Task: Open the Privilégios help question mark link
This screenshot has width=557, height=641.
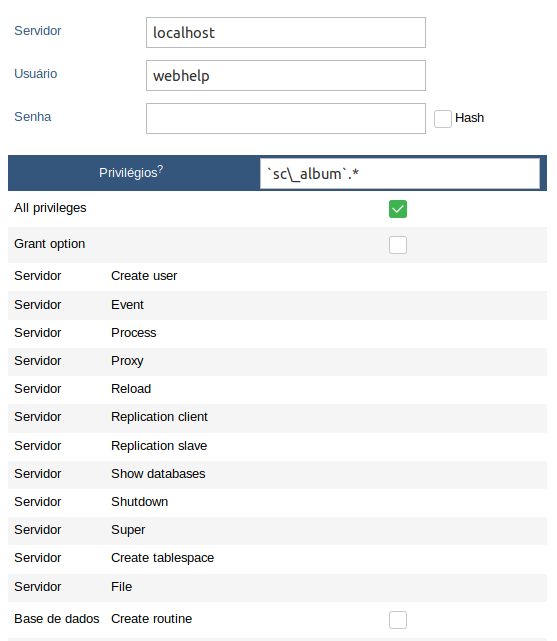Action: (x=160, y=169)
